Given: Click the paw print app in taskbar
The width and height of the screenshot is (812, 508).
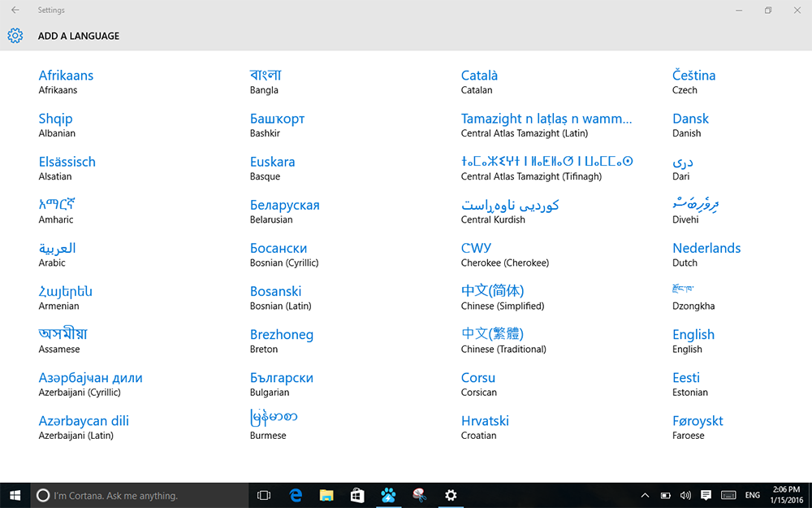Looking at the screenshot, I should [388, 495].
